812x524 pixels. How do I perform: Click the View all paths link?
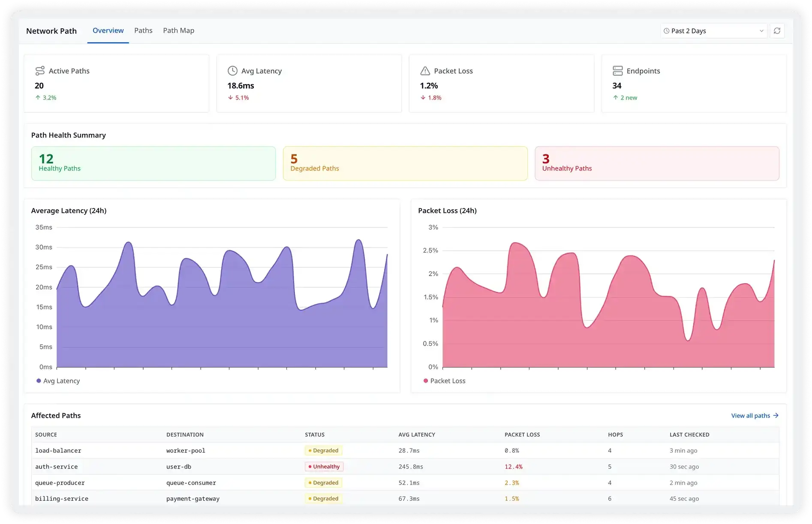(750, 416)
